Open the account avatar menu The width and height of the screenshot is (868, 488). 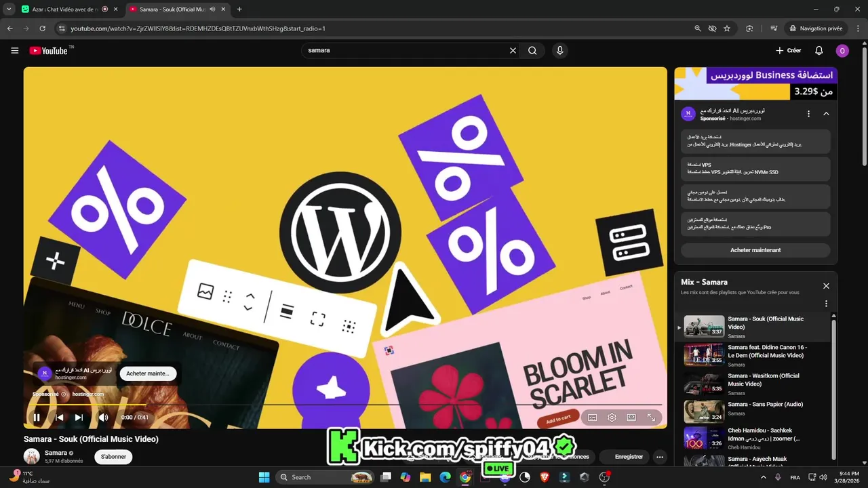(x=842, y=50)
